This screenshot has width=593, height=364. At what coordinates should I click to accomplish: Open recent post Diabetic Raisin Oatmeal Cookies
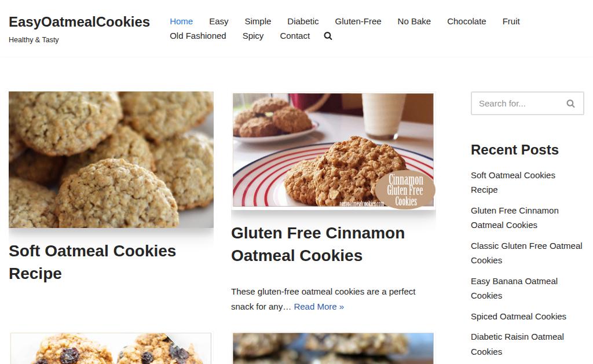coord(517,344)
